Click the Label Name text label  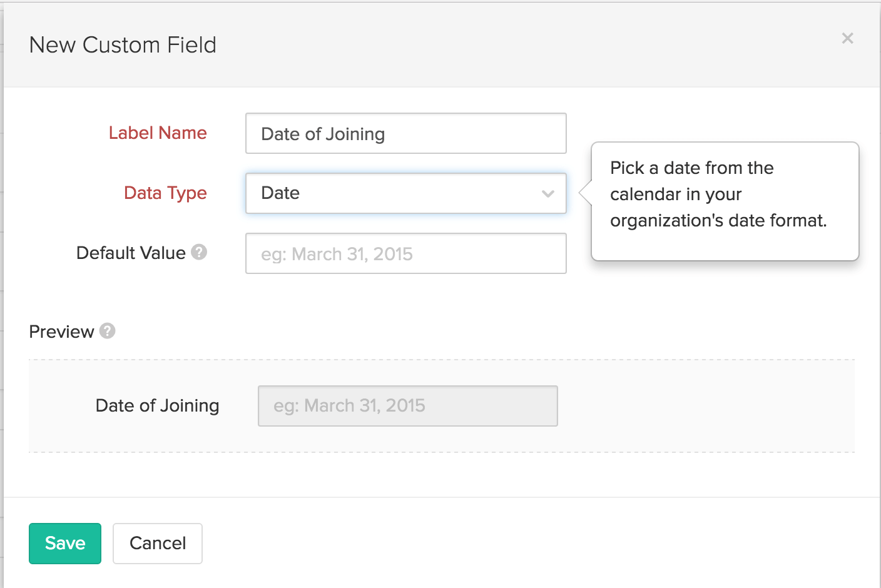(x=158, y=133)
